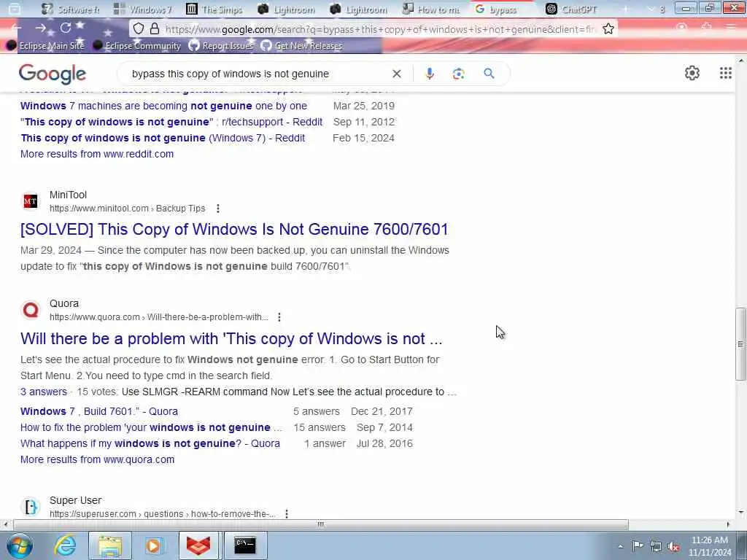Launch Internet Explorer from the taskbar
The height and width of the screenshot is (560, 747).
(x=65, y=545)
